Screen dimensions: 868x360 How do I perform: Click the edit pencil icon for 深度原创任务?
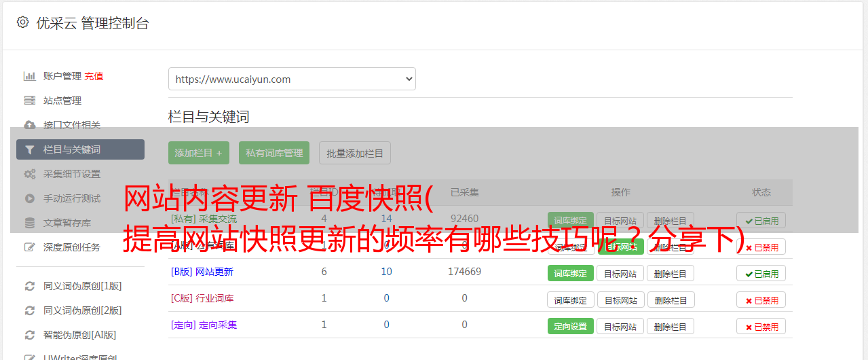click(x=30, y=247)
